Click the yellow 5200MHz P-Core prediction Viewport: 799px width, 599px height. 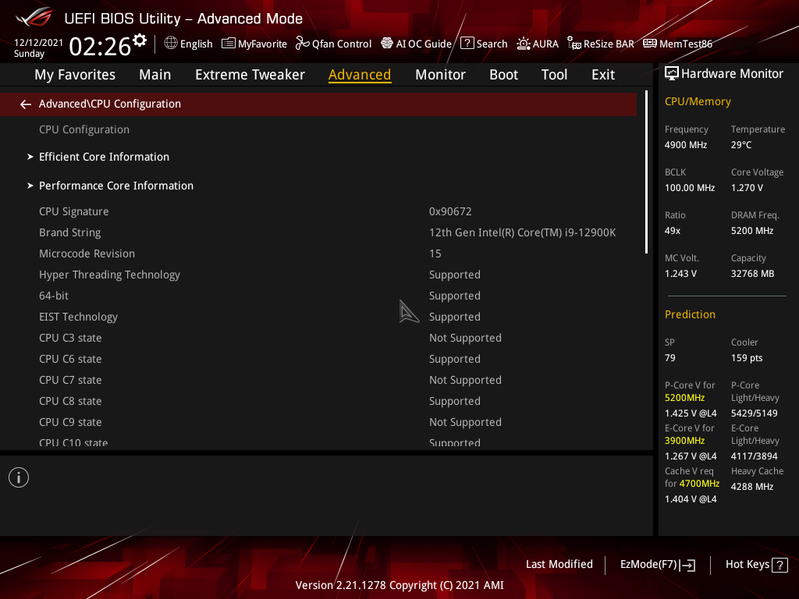pos(684,398)
